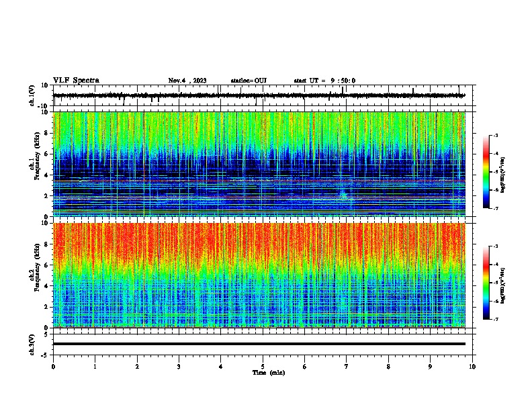Click the VLF Spectra plot title
The width and height of the screenshot is (532, 411).
76,81
